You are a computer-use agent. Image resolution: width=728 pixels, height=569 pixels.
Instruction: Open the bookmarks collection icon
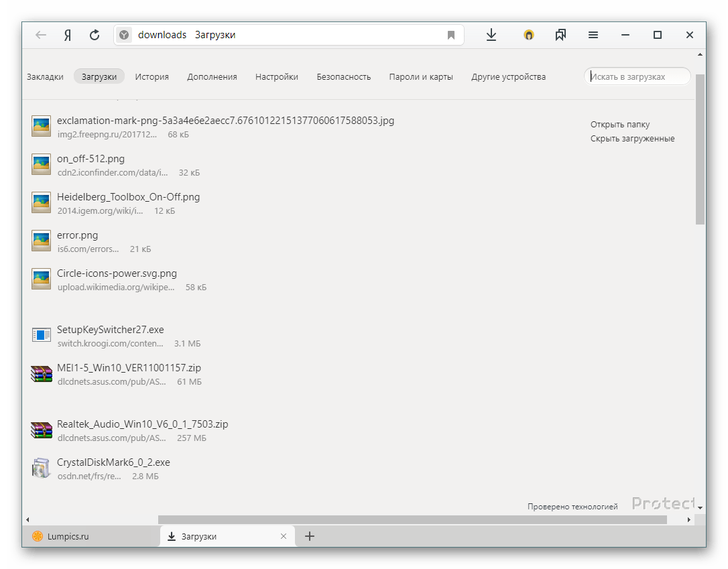pyautogui.click(x=560, y=35)
